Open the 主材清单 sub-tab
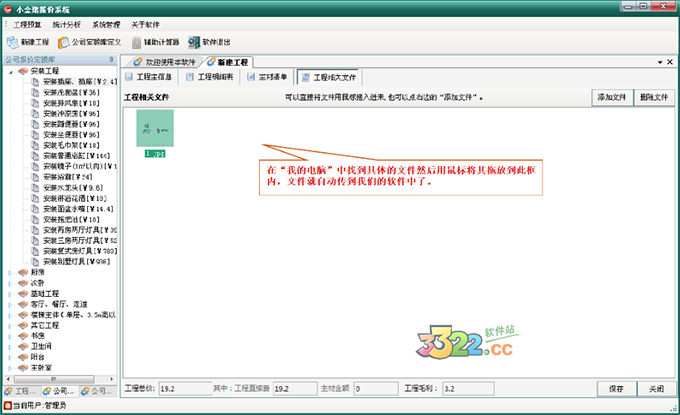680x415 pixels. pos(267,77)
